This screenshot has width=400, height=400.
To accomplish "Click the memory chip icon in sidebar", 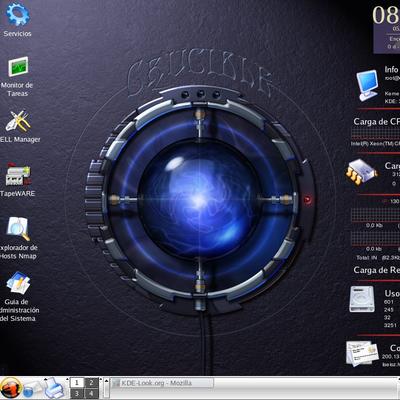I will point(361,172).
